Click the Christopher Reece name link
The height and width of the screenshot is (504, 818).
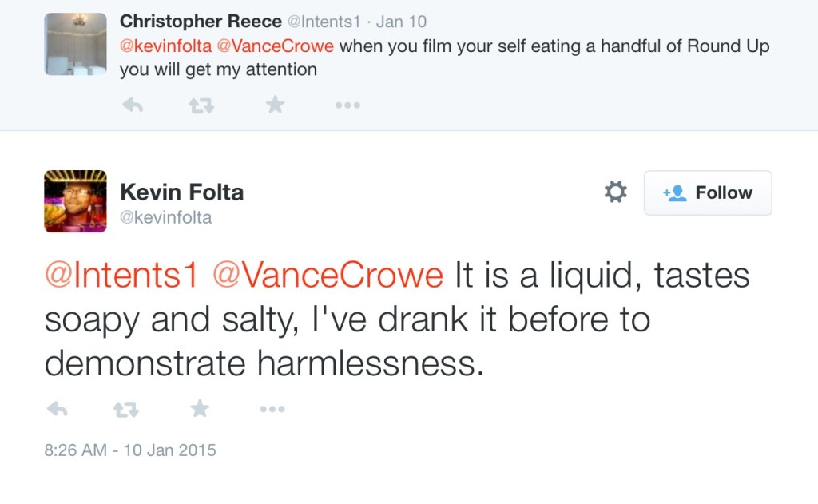point(201,22)
